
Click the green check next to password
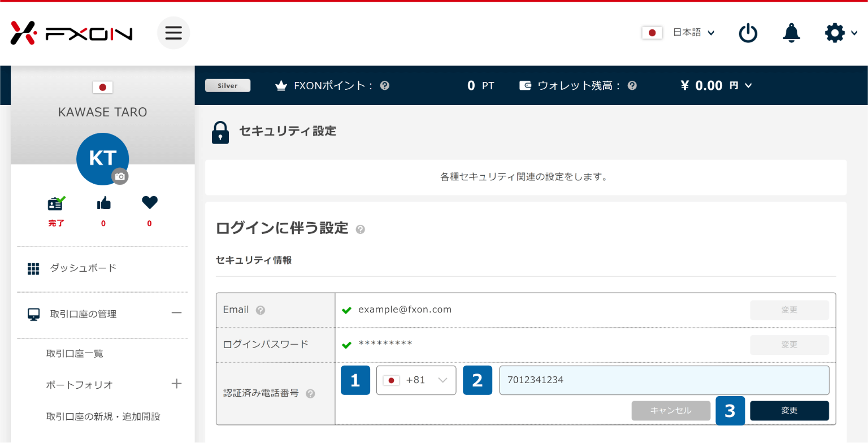[x=347, y=345]
